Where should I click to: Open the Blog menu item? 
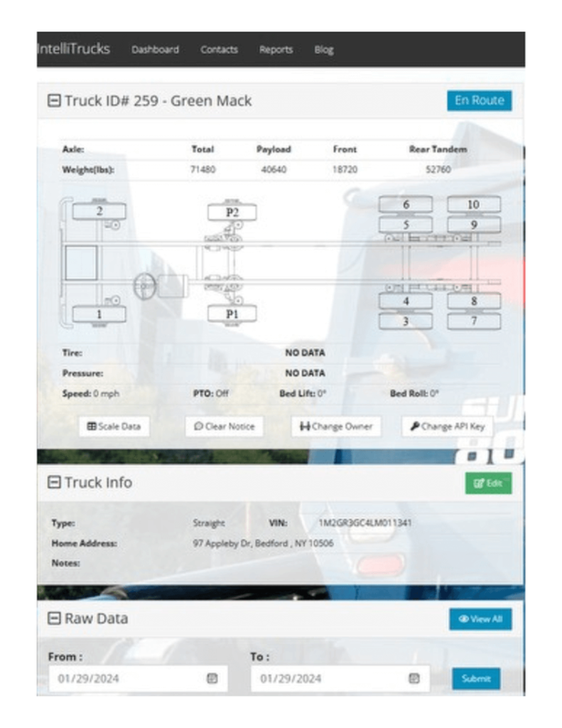pyautogui.click(x=324, y=50)
